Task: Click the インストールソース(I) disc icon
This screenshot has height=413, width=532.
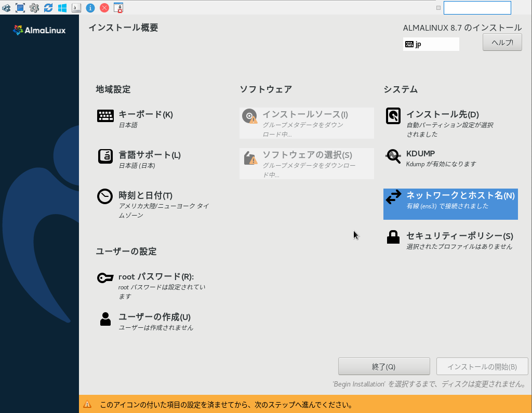Action: click(x=250, y=116)
